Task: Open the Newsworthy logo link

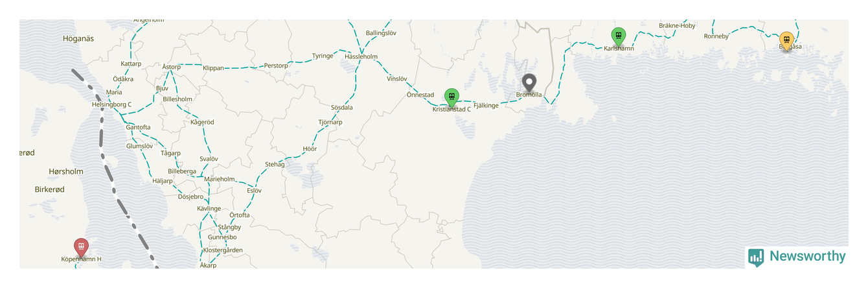Action: (797, 256)
